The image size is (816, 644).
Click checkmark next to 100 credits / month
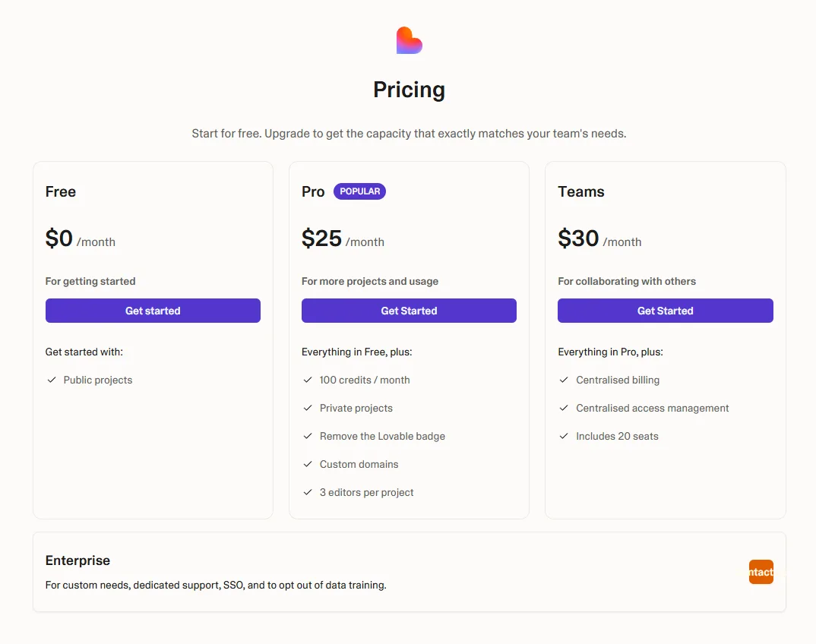point(308,380)
